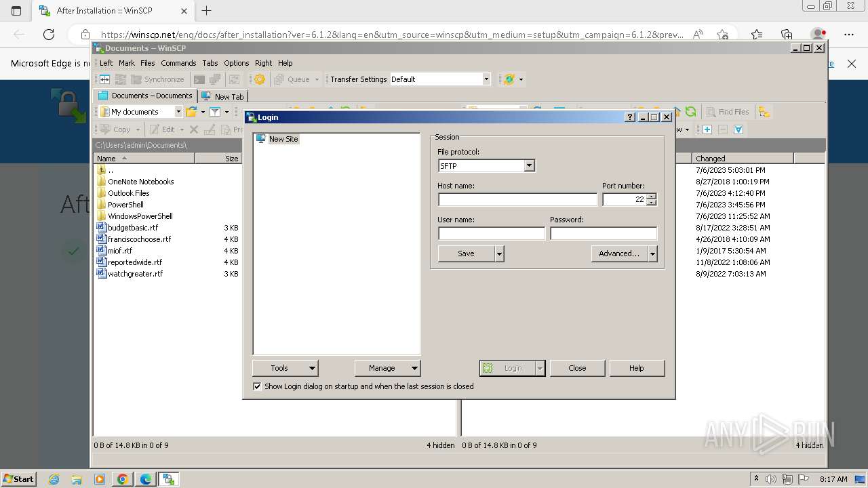Select the OneNote Notebooks folder
This screenshot has height=488, width=868.
point(140,182)
